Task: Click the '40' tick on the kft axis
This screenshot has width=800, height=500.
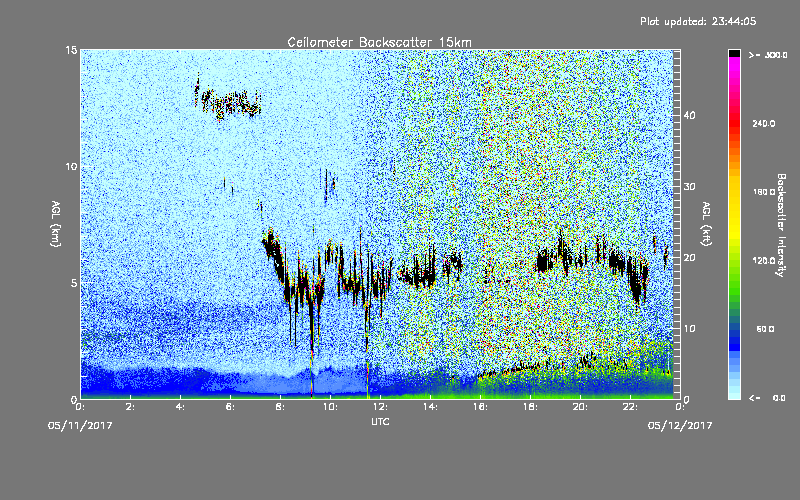Action: pyautogui.click(x=689, y=116)
